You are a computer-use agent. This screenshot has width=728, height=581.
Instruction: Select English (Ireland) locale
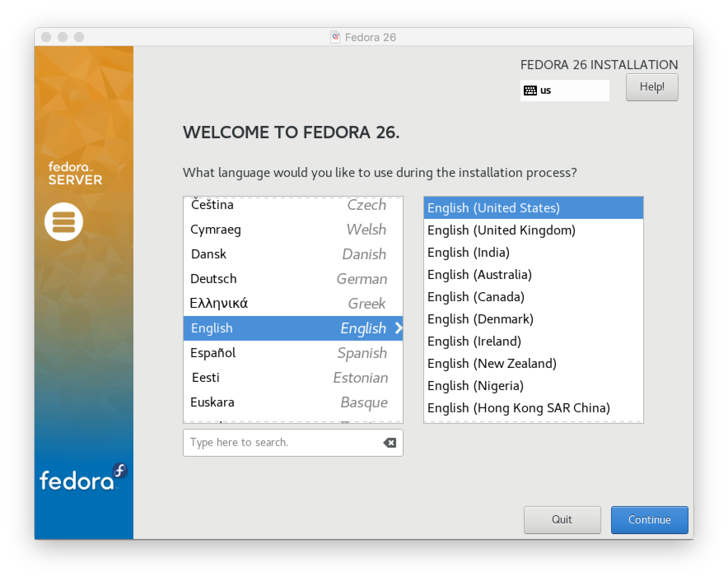coord(533,341)
